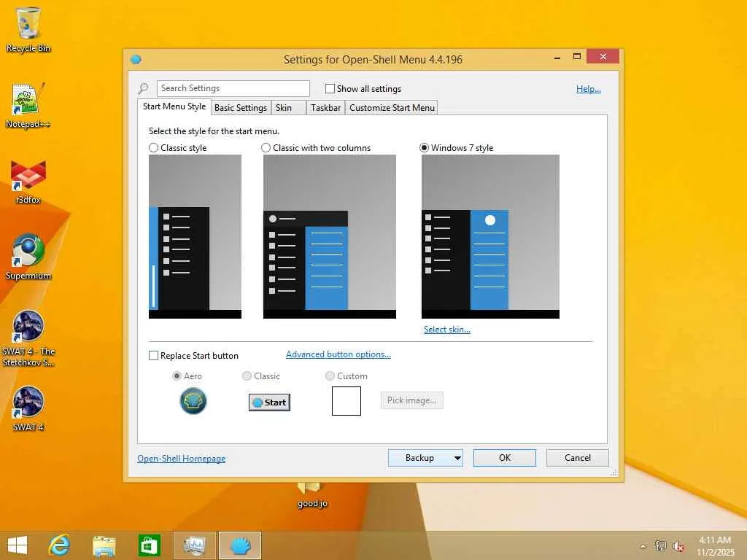Maximize the Open-Shell settings window

(x=577, y=57)
